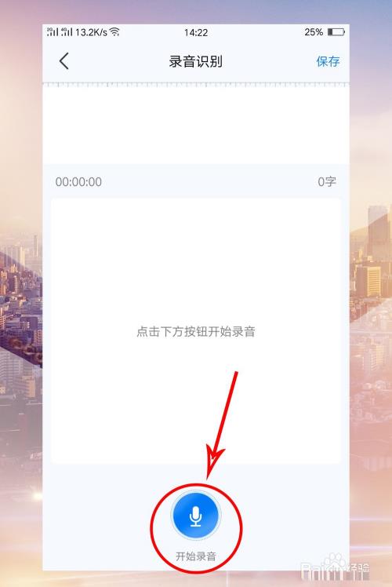Click the red arrow annotation
This screenshot has width=392, height=587.
221,425
